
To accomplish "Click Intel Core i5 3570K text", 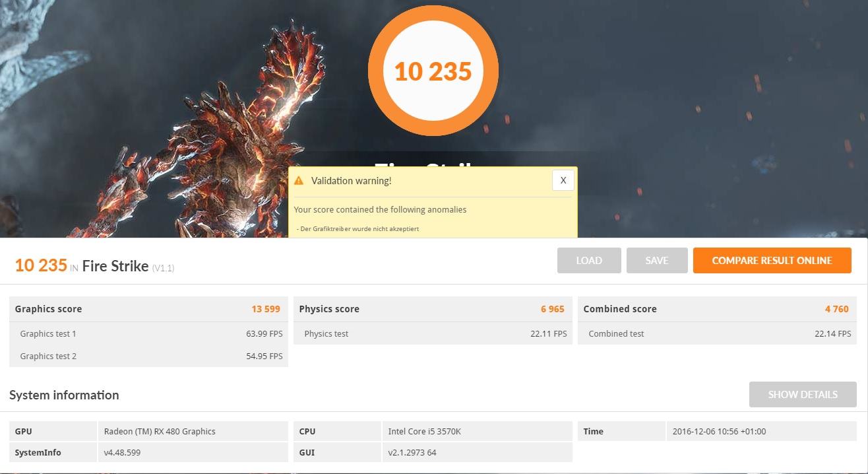I will 425,432.
